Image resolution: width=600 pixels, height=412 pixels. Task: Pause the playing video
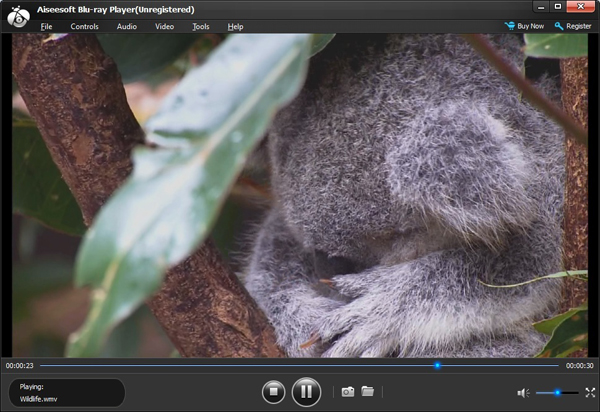tap(306, 392)
